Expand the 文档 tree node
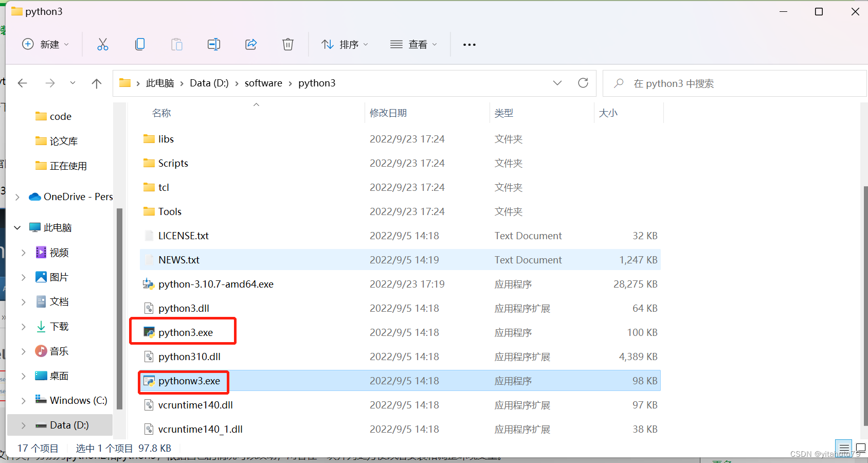This screenshot has width=868, height=463. [24, 302]
